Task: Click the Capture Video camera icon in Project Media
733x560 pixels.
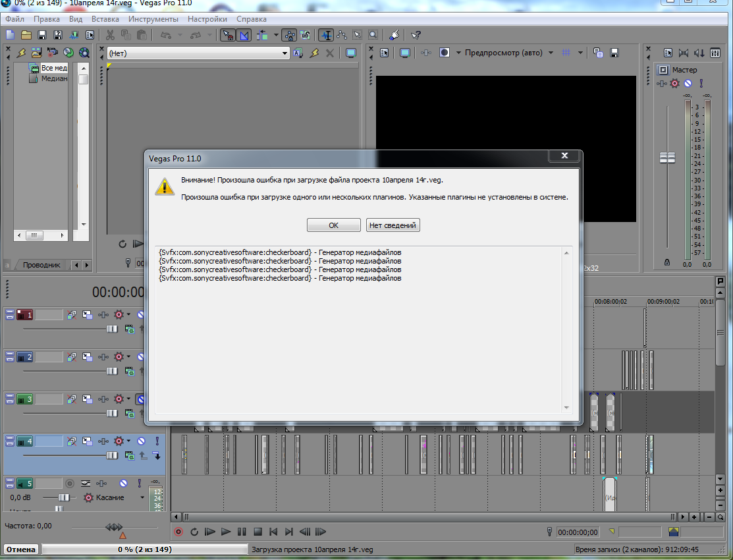Action: (x=53, y=53)
